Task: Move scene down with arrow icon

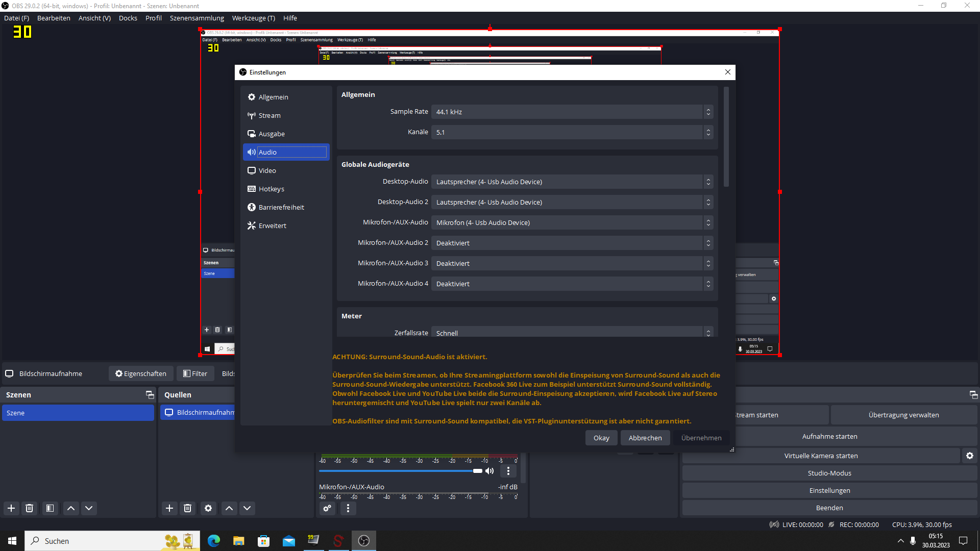Action: 89,508
